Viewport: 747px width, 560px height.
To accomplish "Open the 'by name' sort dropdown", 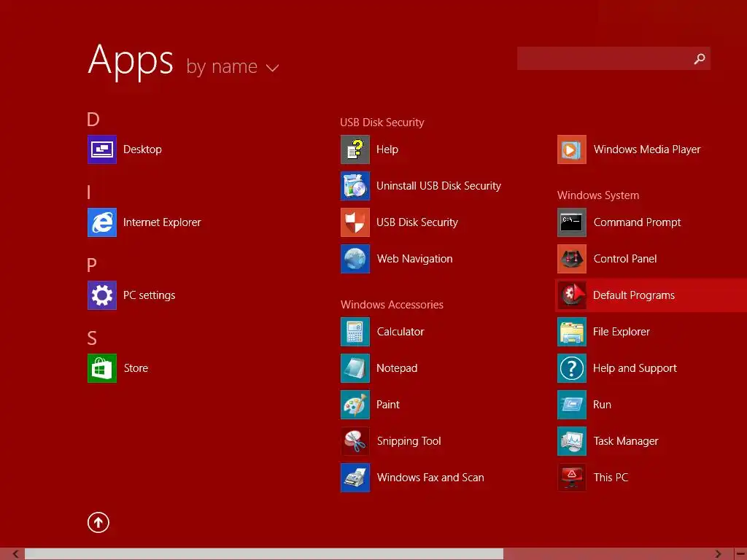I will pos(233,66).
